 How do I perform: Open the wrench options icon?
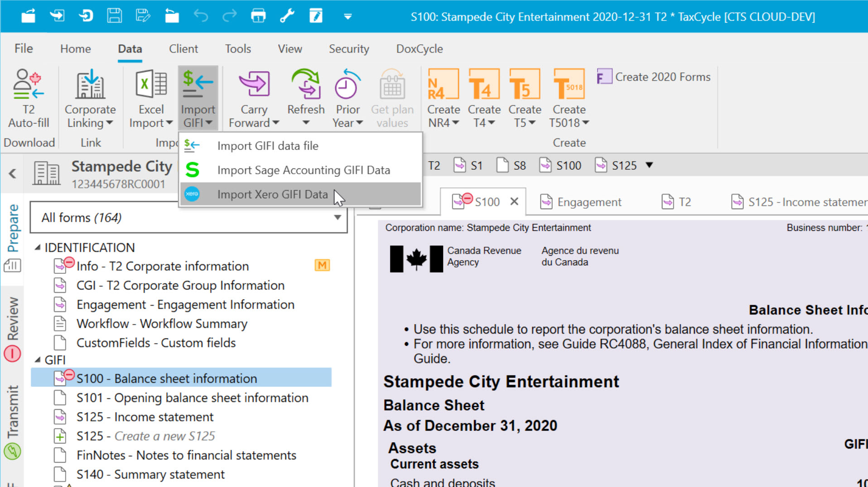(287, 16)
